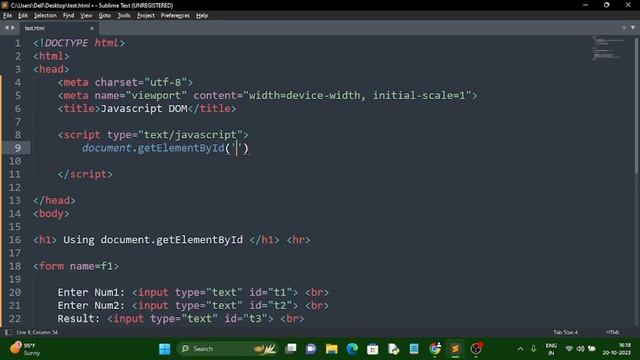The image size is (640, 360).
Task: Click the closing script tag
Action: pyautogui.click(x=85, y=174)
